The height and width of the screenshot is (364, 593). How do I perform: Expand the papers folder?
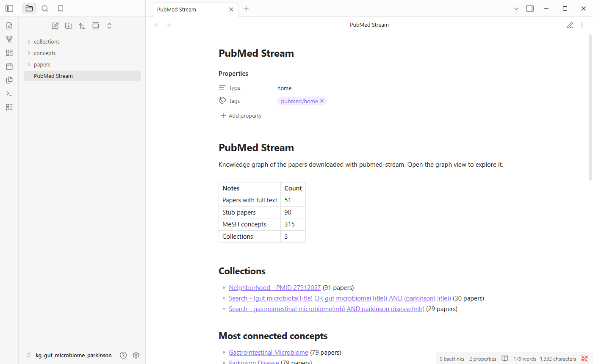point(82,64)
